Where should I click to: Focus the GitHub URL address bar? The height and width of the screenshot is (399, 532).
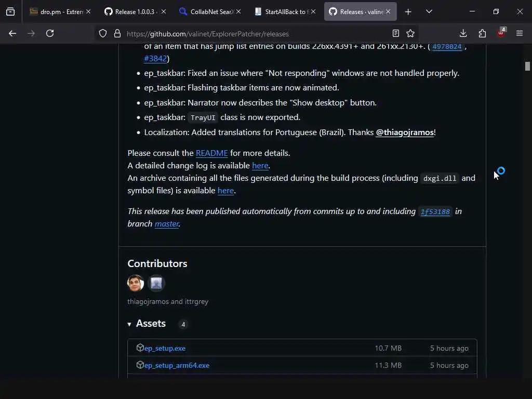tap(256, 34)
